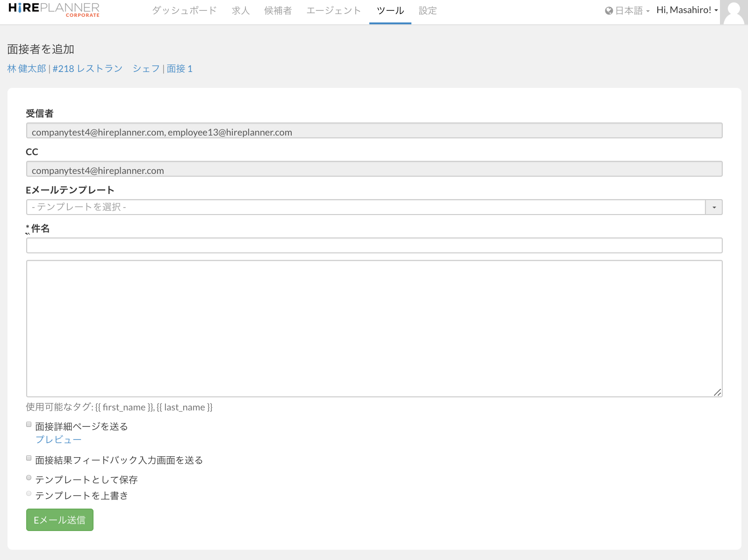
Task: Open the 候補者 tab
Action: pos(278,11)
